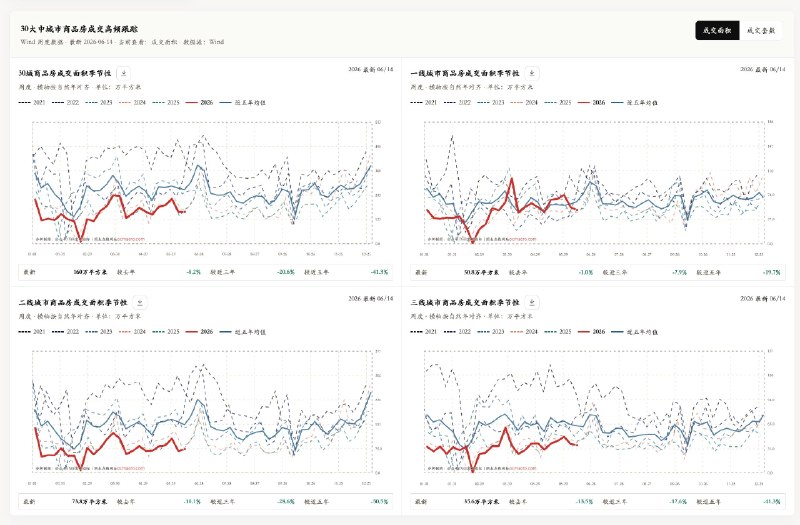Toggle 2024 series in 一线城市 chart legend
Viewport: 800px width, 525px height.
pyautogui.click(x=524, y=103)
